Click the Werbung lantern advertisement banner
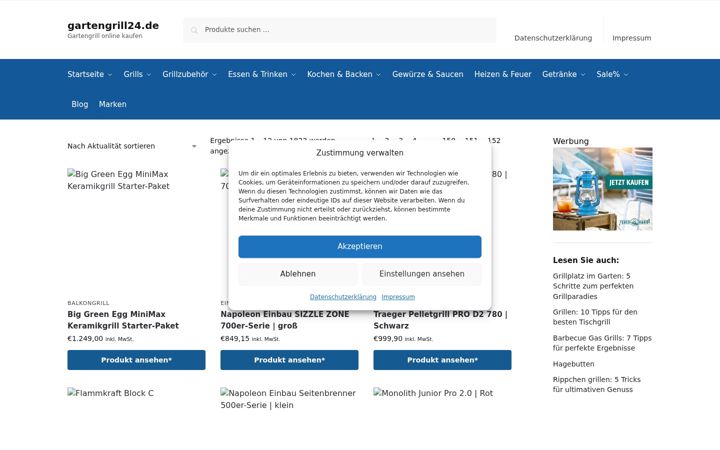The height and width of the screenshot is (450, 720). click(x=602, y=189)
